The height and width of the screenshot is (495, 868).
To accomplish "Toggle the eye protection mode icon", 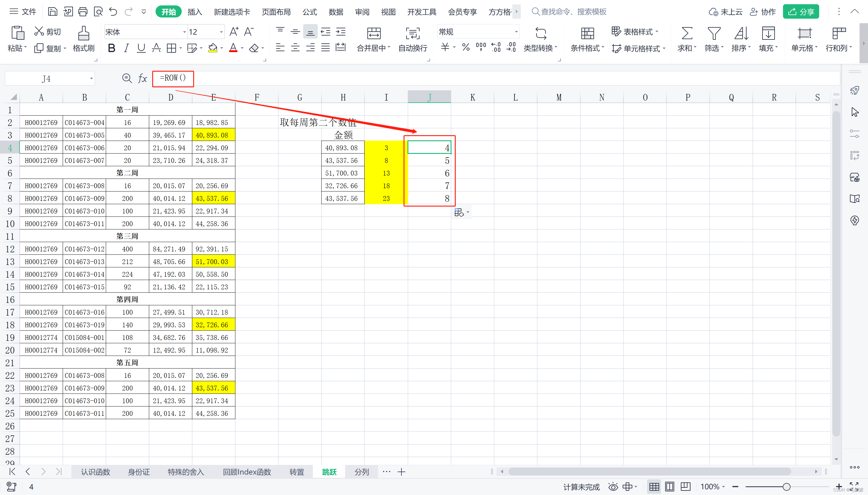I will (613, 487).
